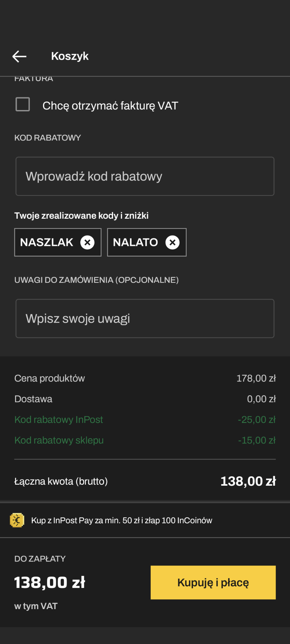290x644 pixels.
Task: Click the InCoin coin icon
Action: tap(17, 520)
